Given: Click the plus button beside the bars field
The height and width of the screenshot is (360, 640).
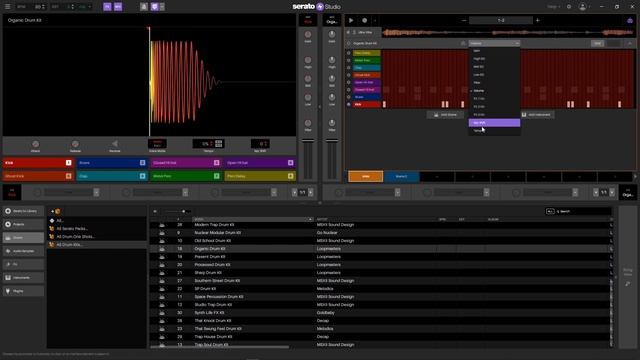Looking at the screenshot, I should click(x=538, y=20).
